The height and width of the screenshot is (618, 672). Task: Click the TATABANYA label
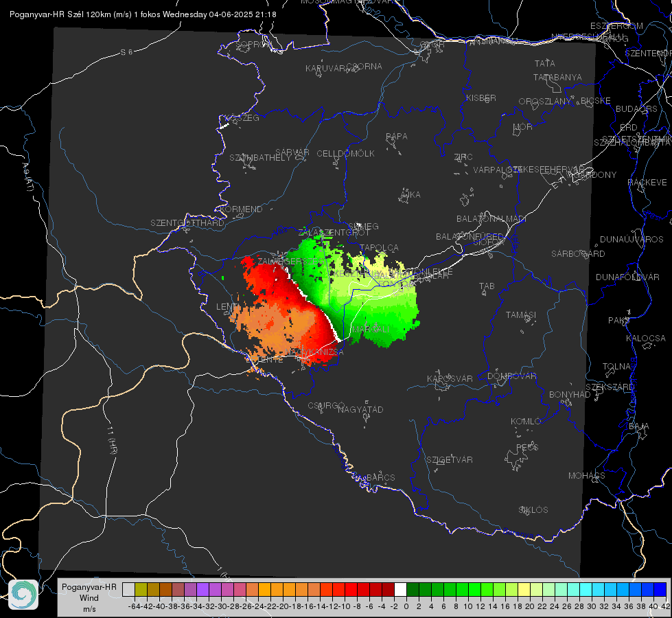coord(557,77)
